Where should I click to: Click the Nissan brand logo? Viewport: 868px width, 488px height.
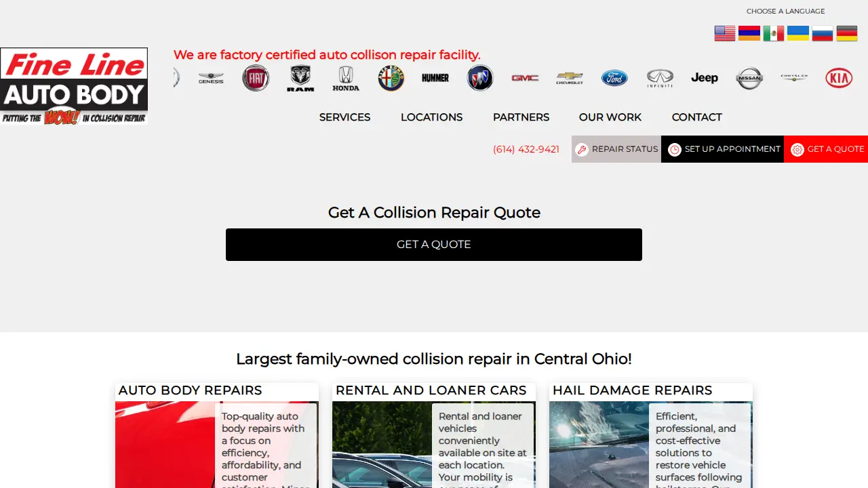tap(749, 78)
